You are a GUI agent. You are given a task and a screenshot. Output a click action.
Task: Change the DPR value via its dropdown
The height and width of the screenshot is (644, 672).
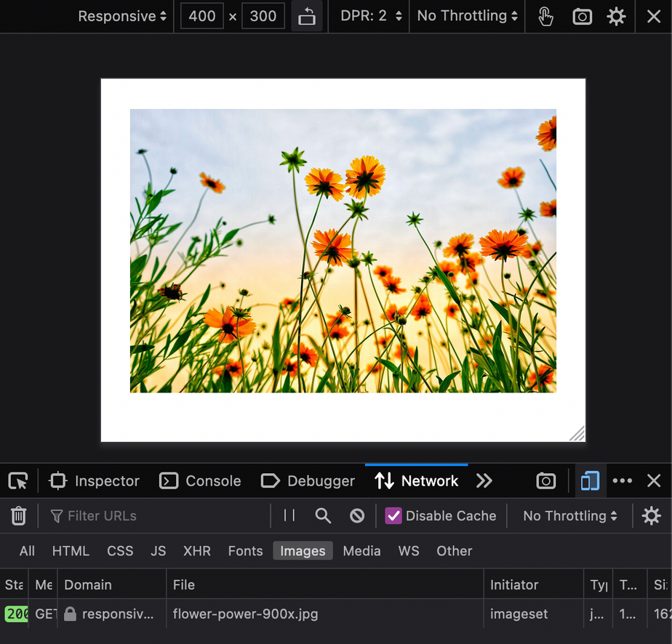click(x=369, y=16)
